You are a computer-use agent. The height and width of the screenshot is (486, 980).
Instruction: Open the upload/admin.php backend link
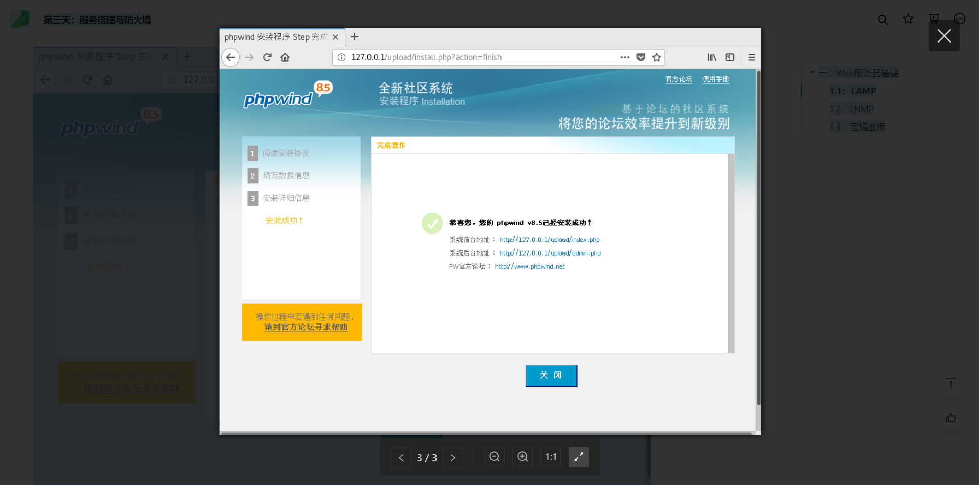pyautogui.click(x=550, y=253)
